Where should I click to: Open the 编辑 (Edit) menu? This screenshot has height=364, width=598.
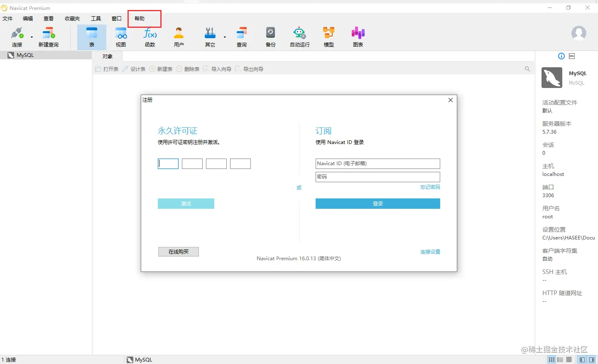click(28, 19)
